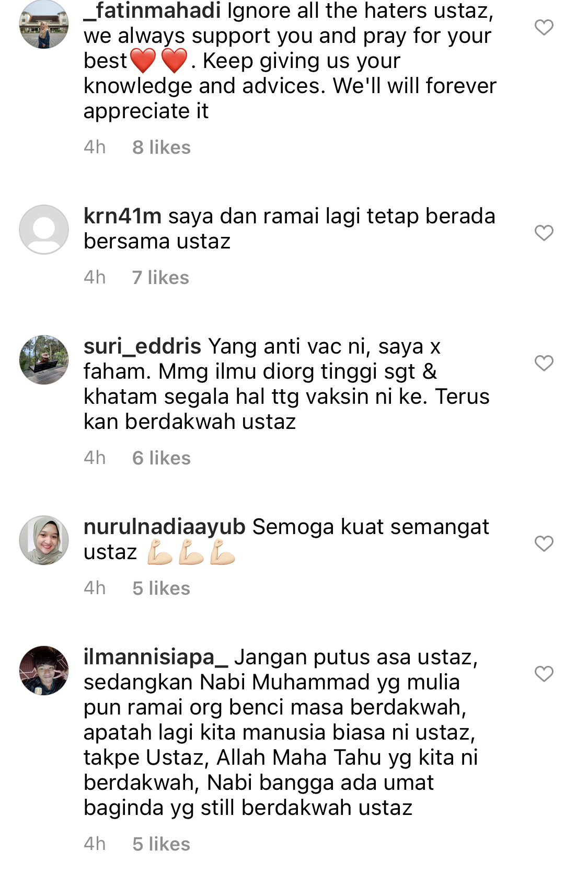Tap the heart next to ilmannisiapa_'s comment

544,674
